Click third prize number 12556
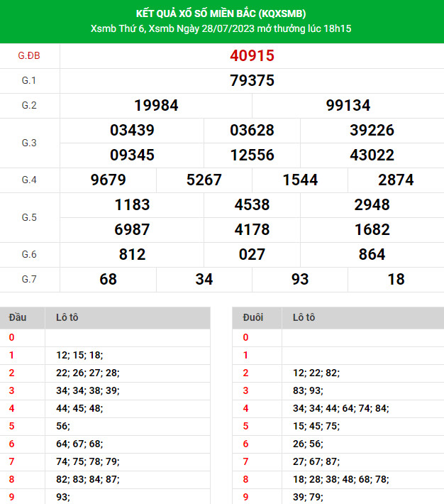The height and width of the screenshot is (504, 444). 252,155
